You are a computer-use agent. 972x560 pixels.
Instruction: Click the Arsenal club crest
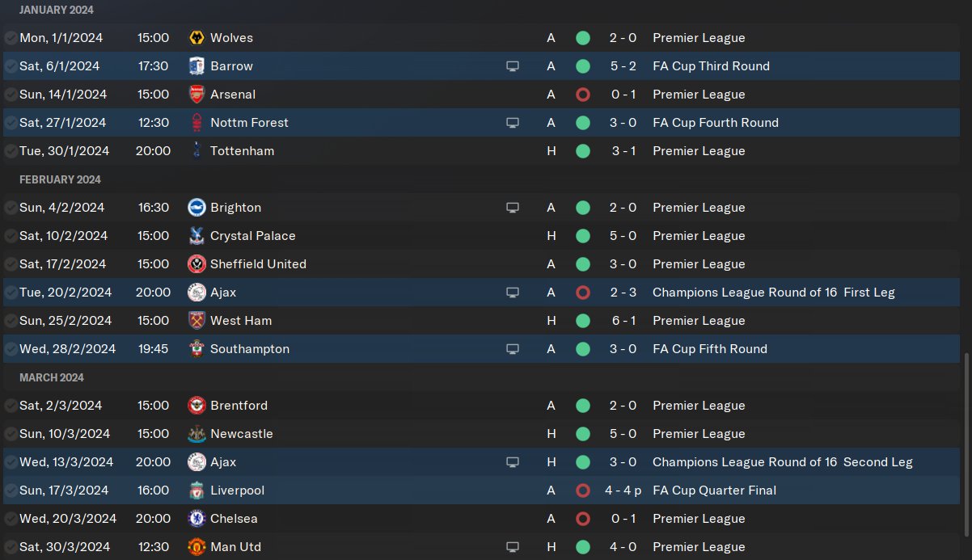tap(196, 95)
